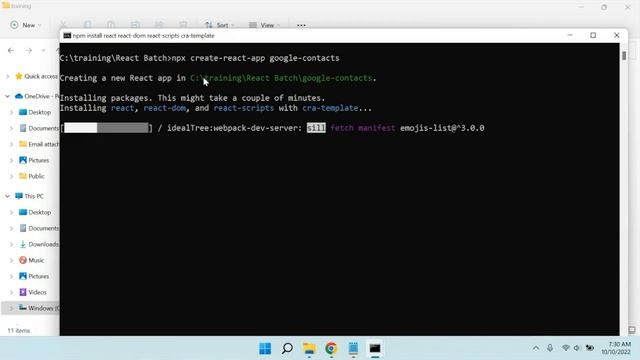Screen dimensions: 640x360
Task: Show hidden system tray icons
Action: [536, 348]
